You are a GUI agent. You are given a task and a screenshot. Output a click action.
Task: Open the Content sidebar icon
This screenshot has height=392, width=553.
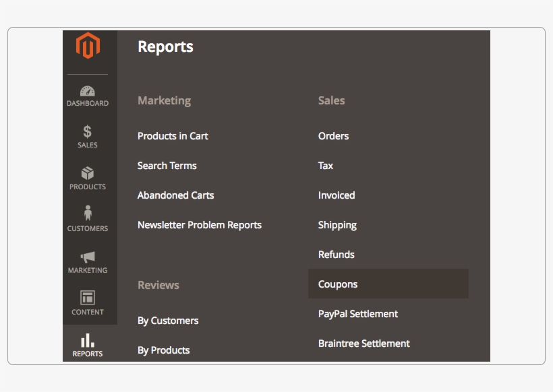tap(88, 302)
